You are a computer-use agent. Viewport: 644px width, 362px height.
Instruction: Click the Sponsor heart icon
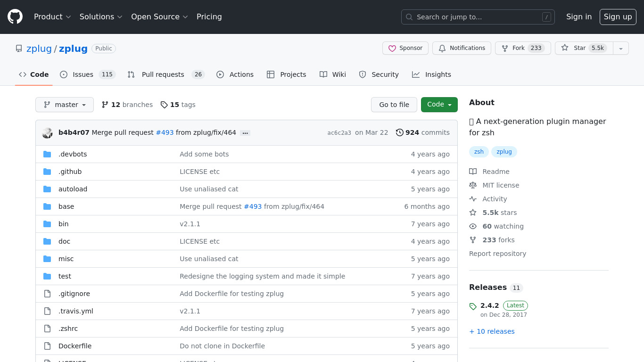392,48
